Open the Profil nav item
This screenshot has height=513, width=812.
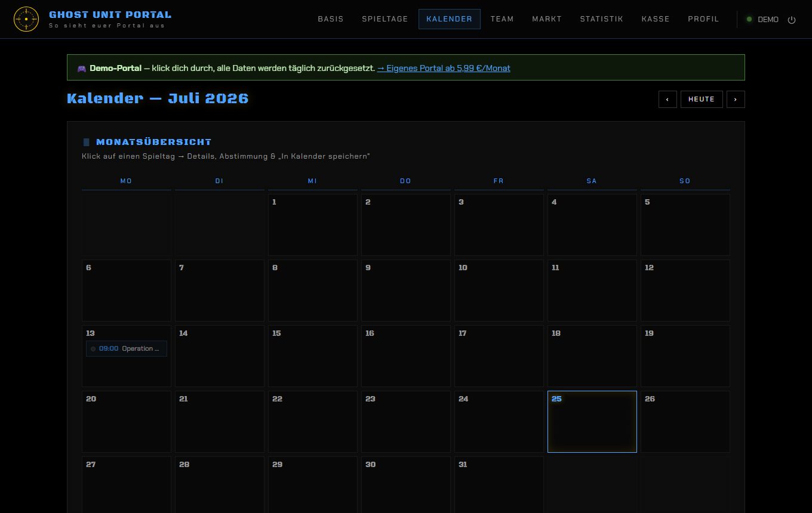point(703,19)
